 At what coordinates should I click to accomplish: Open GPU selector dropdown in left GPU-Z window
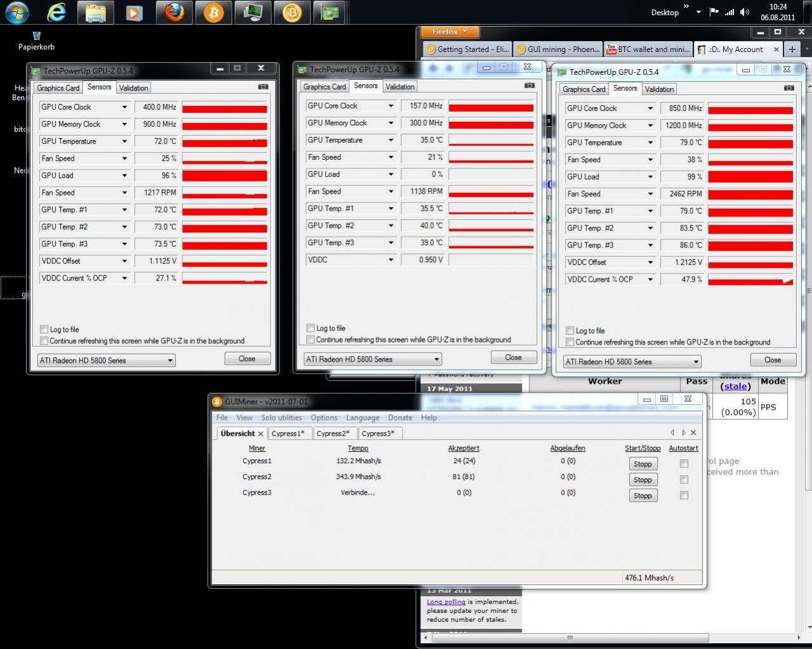pos(106,360)
